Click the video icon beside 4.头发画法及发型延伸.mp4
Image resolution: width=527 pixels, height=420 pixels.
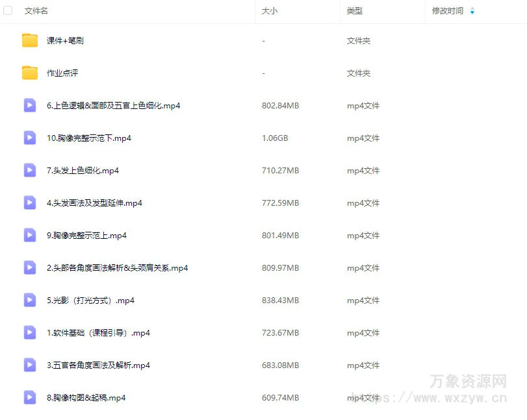(x=29, y=203)
